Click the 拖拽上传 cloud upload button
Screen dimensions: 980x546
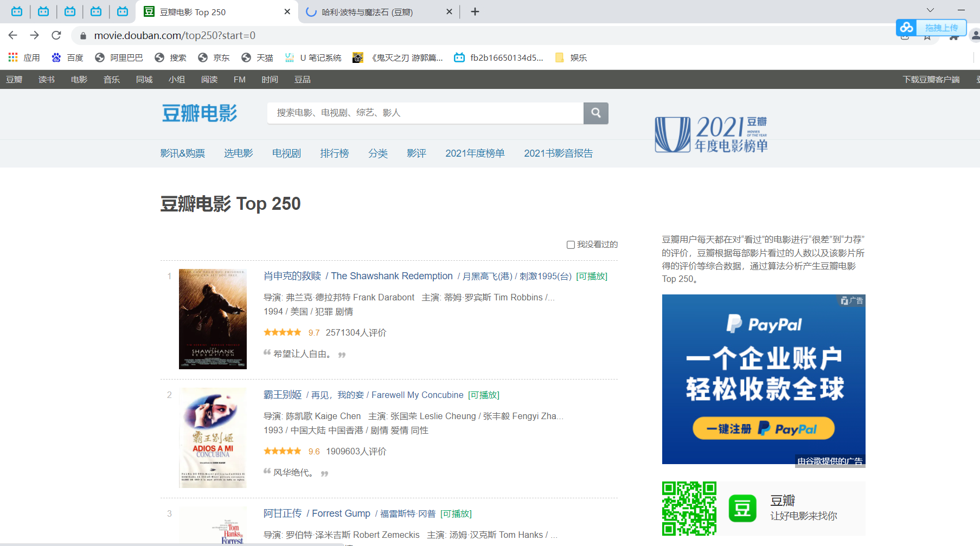931,28
